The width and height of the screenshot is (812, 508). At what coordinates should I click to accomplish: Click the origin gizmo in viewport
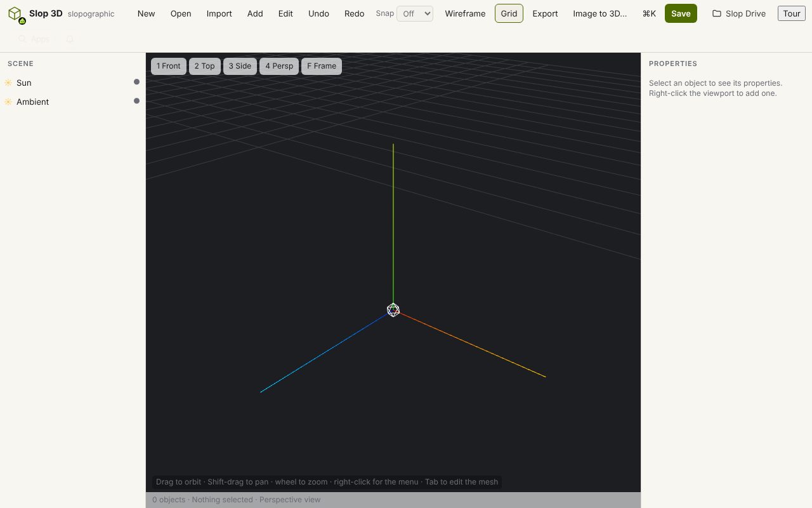point(393,310)
